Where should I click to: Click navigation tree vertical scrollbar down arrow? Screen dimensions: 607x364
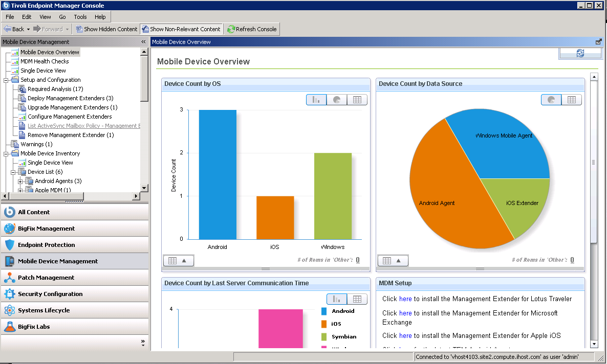point(144,188)
